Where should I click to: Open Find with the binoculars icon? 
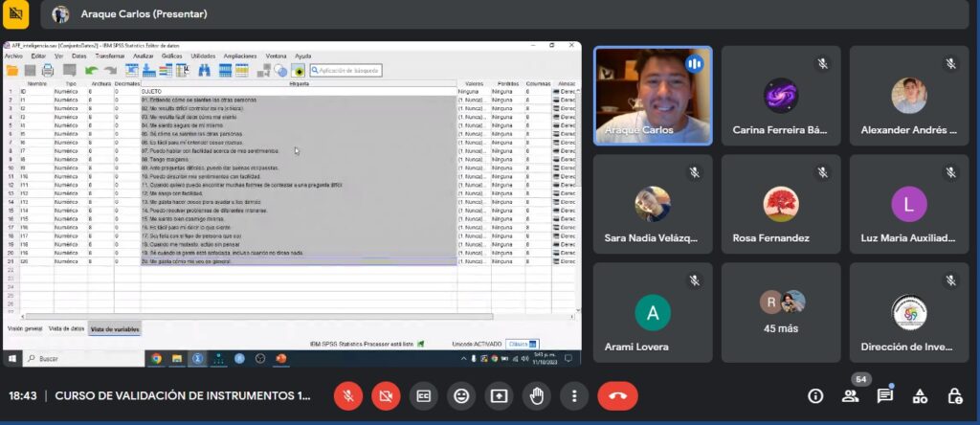click(204, 71)
